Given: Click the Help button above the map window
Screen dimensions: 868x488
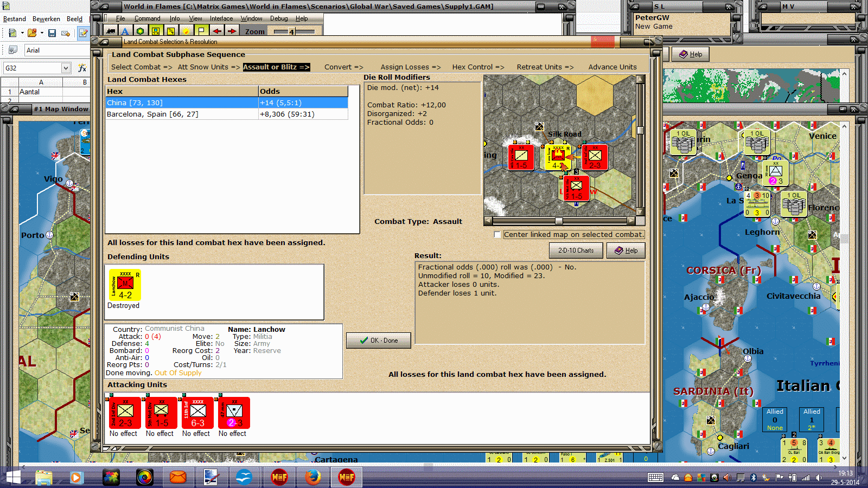Looking at the screenshot, I should click(691, 54).
